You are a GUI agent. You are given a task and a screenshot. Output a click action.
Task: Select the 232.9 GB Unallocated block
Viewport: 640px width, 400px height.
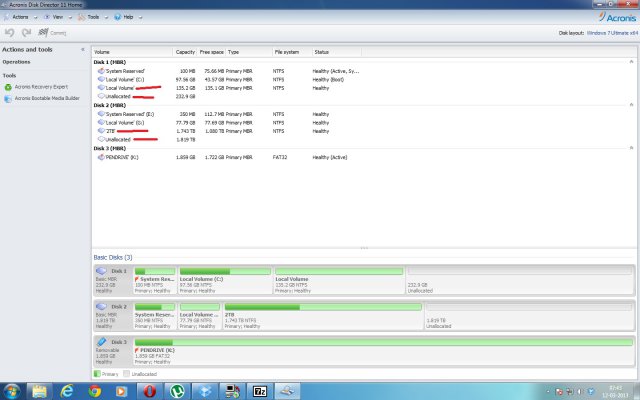click(520, 280)
